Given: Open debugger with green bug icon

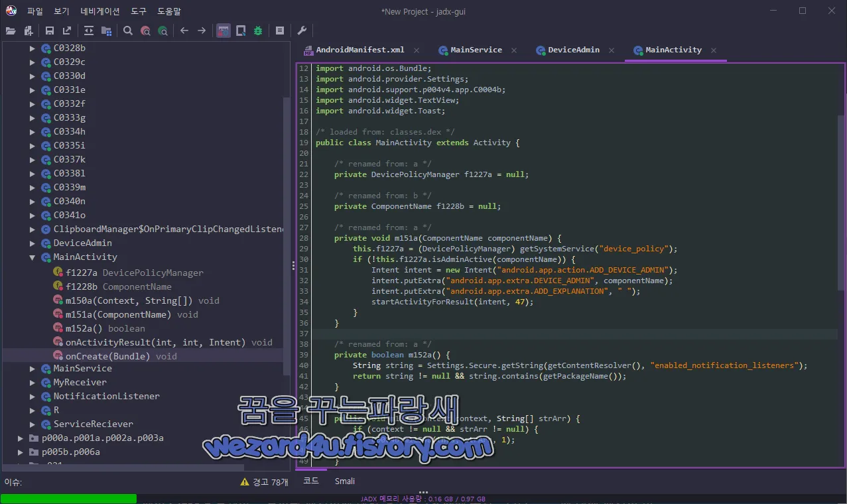Looking at the screenshot, I should (258, 31).
